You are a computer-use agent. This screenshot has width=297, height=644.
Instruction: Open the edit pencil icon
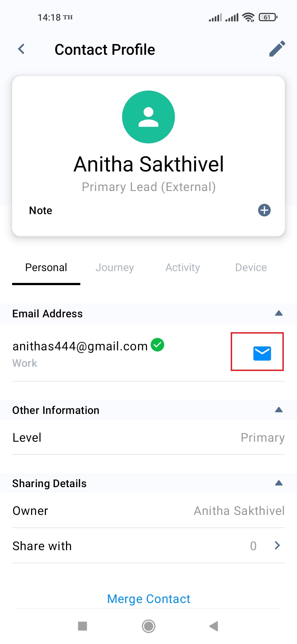277,49
